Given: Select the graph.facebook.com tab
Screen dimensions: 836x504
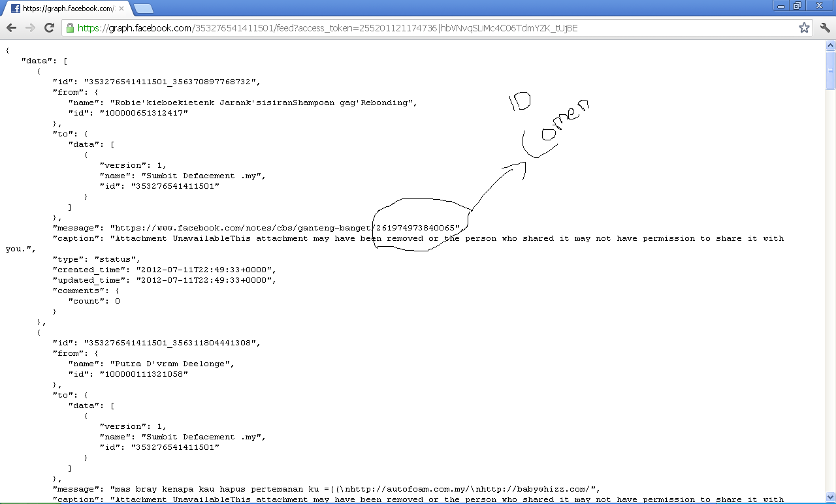Looking at the screenshot, I should pos(67,8).
